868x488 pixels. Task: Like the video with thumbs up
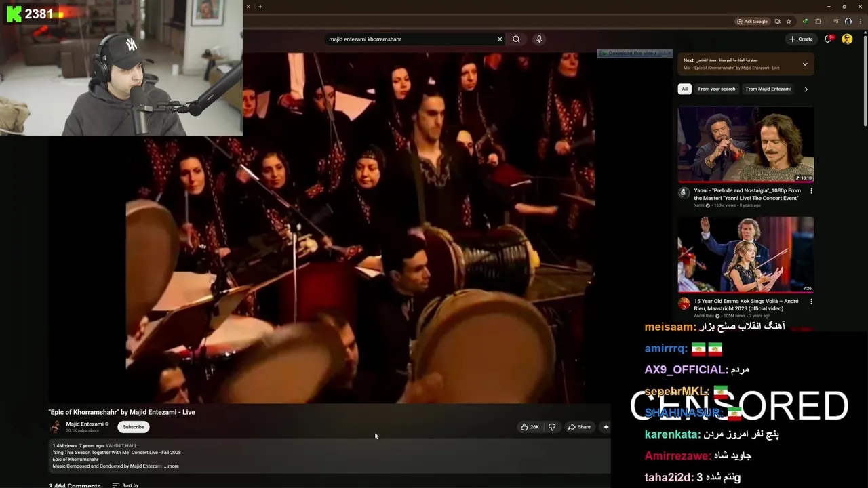[x=530, y=427]
